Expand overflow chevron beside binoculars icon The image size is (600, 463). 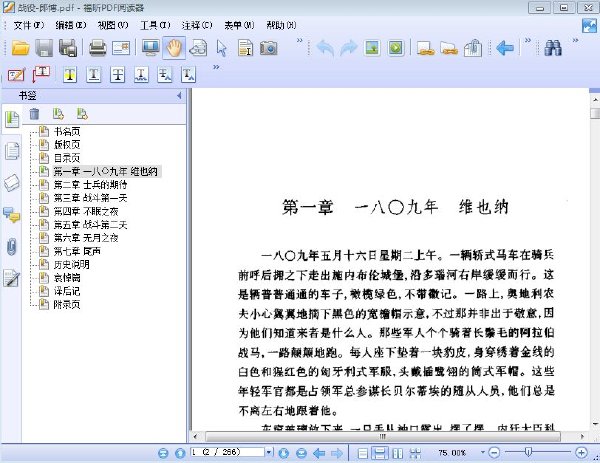pyautogui.click(x=575, y=40)
